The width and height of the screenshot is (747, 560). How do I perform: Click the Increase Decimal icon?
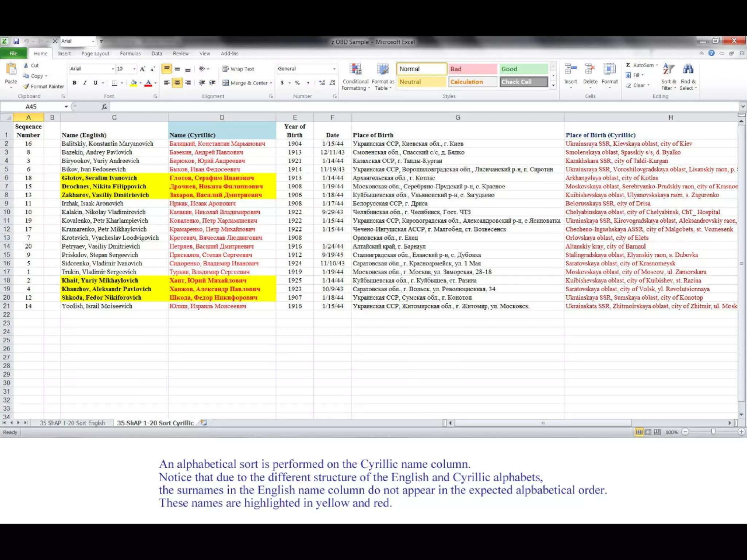coord(322,83)
